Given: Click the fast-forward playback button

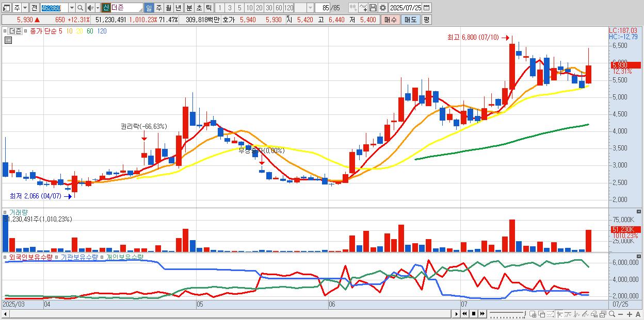Looking at the screenshot, I should [482, 314].
